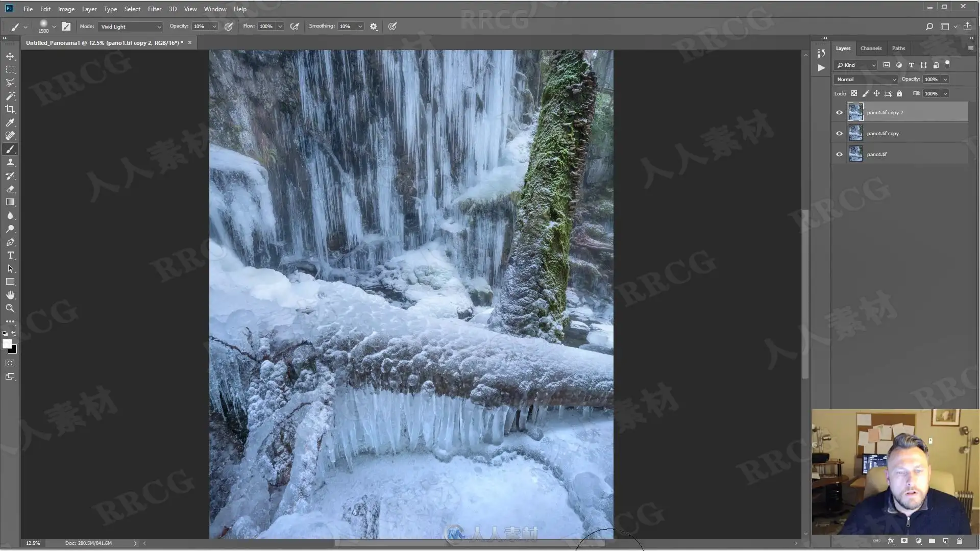Hide the pano1.tif copy 2 layer
This screenshot has height=551, width=980.
tap(839, 112)
